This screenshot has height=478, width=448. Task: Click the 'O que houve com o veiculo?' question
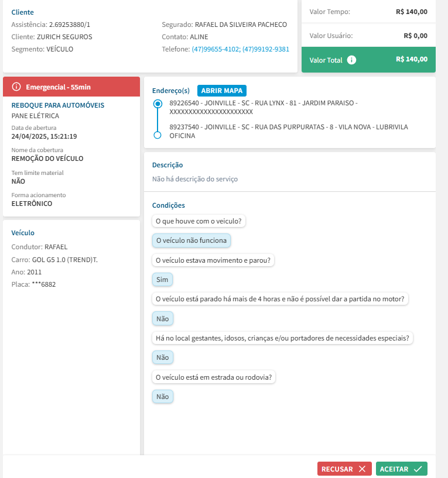tap(200, 221)
